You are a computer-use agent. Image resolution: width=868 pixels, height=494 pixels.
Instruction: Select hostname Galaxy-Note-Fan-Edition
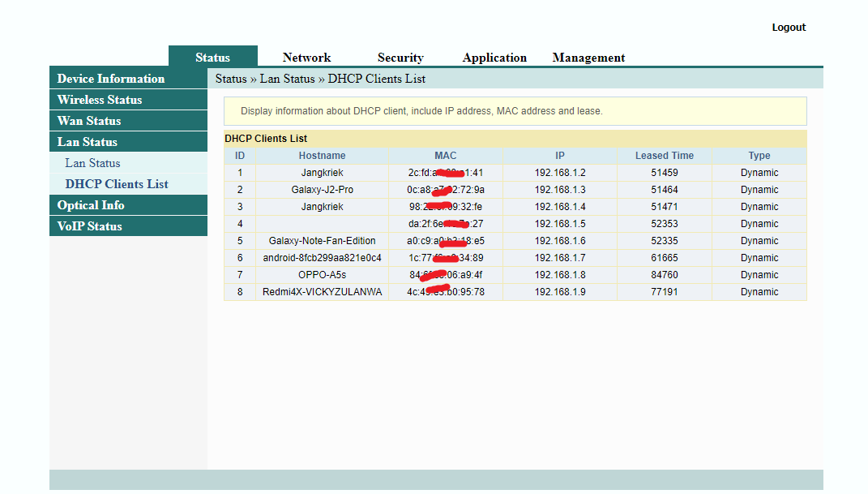323,241
